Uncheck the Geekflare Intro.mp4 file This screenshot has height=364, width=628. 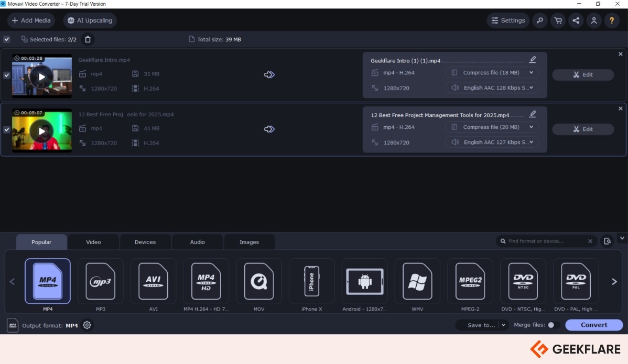pos(7,75)
